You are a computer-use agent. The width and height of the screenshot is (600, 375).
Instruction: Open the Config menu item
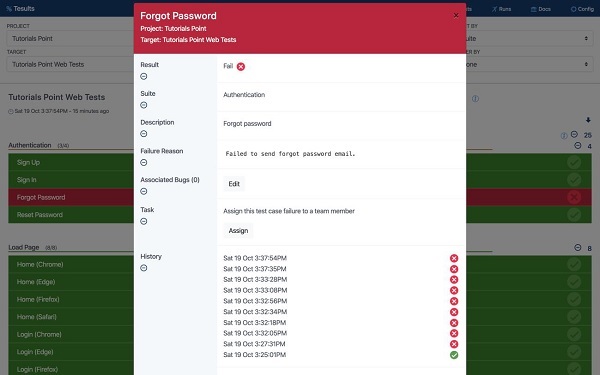(582, 9)
